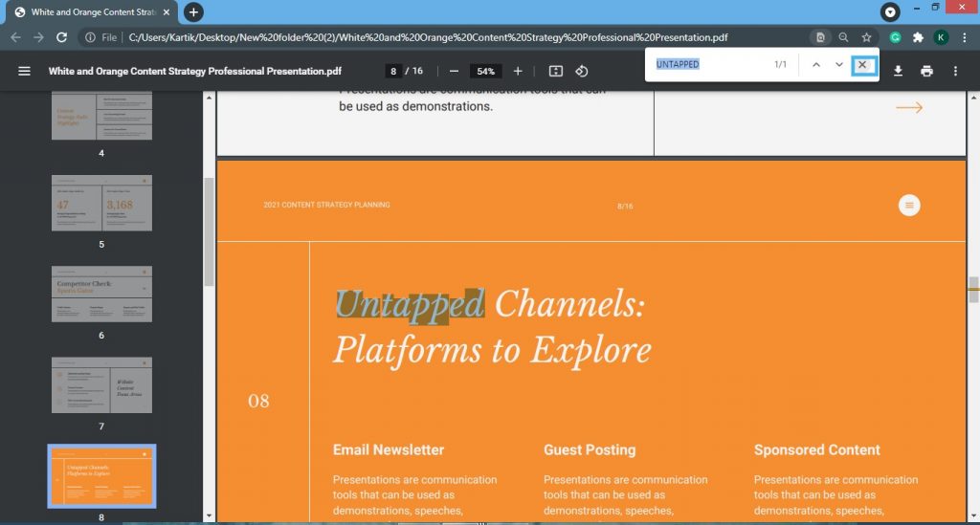Select page 4 thumbnail

[x=101, y=116]
